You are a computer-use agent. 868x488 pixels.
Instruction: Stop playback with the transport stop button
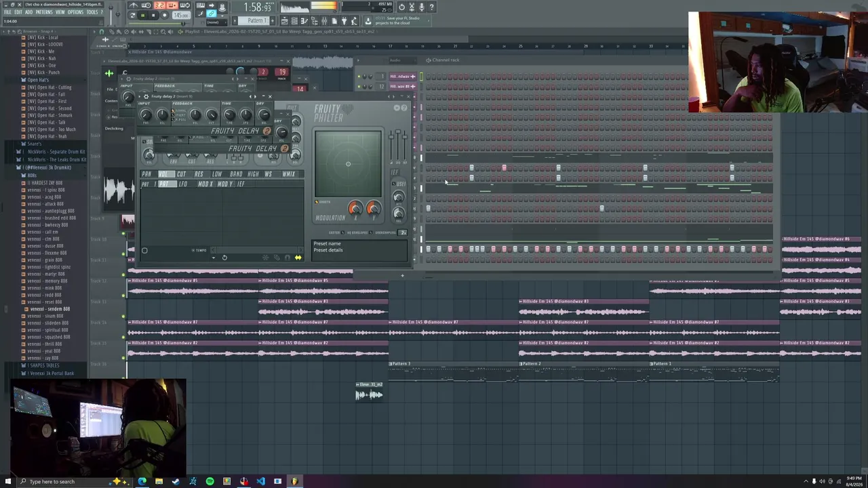pos(153,15)
